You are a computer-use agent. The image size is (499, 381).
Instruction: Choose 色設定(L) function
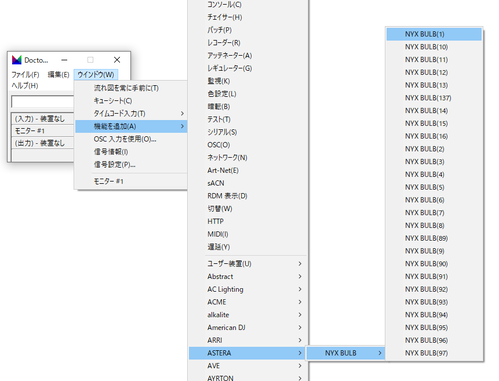tap(248, 94)
